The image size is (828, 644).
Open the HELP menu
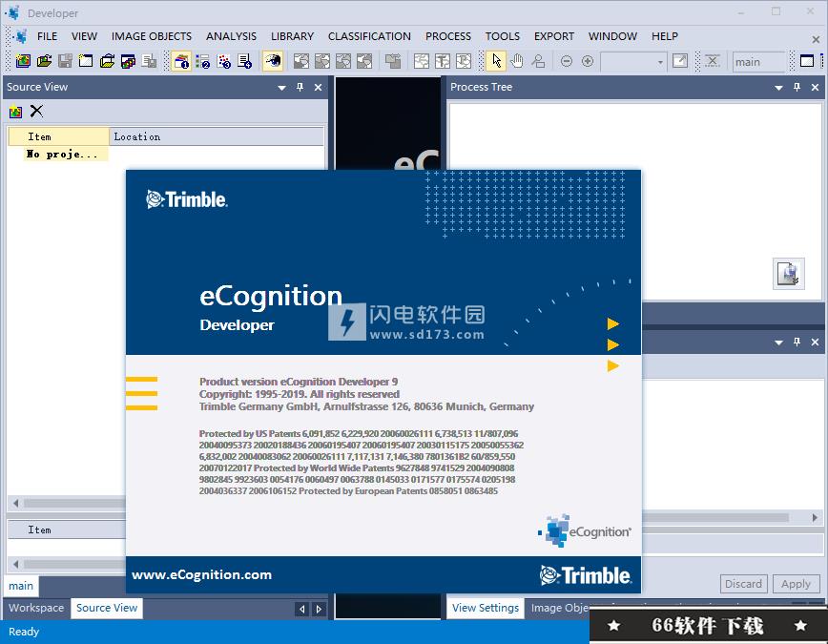click(665, 36)
